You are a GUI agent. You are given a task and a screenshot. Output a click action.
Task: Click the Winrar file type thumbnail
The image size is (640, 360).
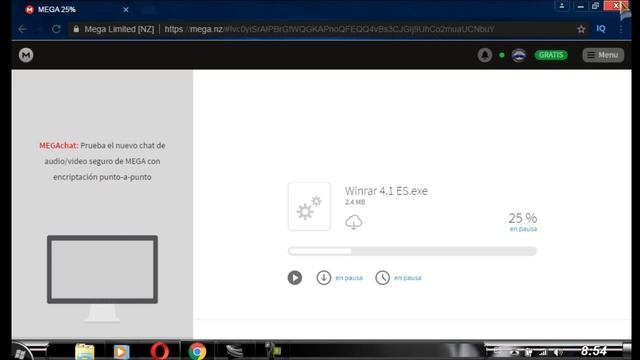[x=309, y=207]
